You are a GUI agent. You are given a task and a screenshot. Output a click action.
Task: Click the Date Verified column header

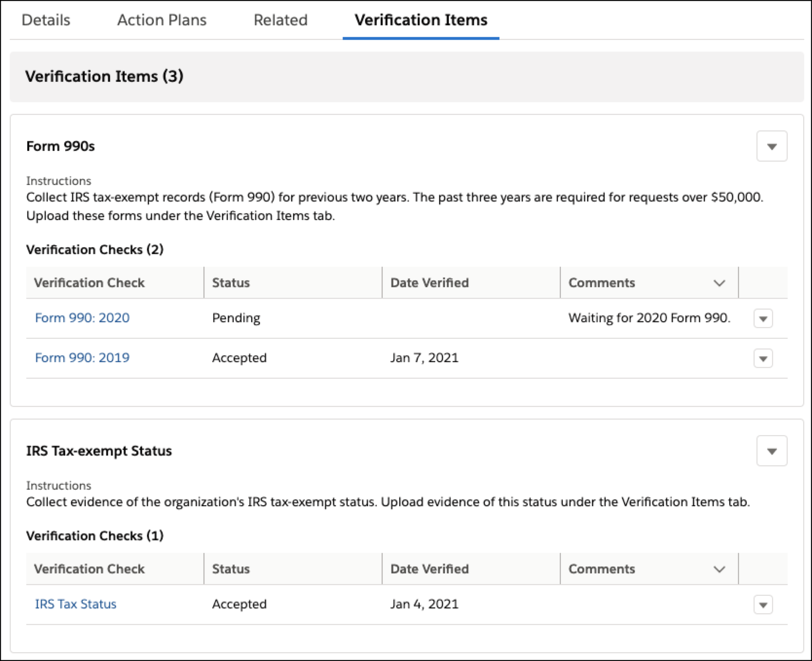[429, 283]
